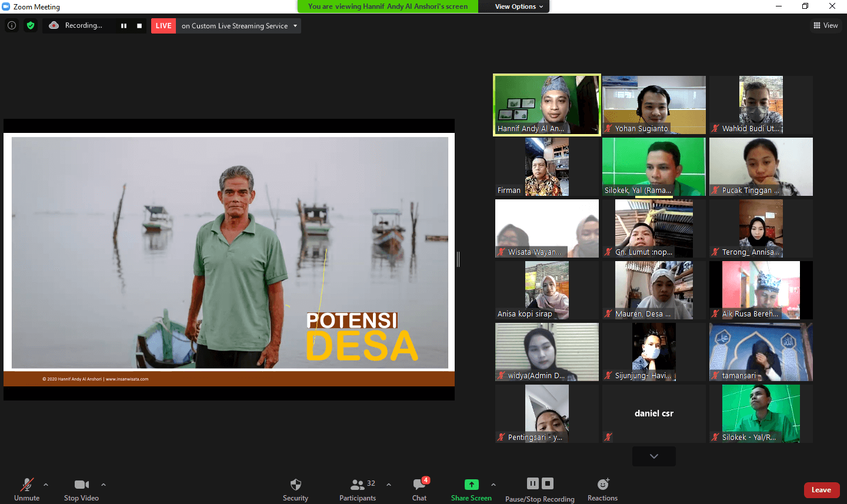847x504 pixels.
Task: Open Custom Live Streaming Service menu
Action: pos(239,26)
